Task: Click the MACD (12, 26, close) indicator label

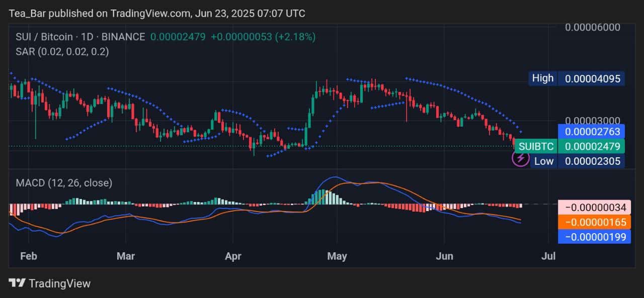Action: point(64,183)
